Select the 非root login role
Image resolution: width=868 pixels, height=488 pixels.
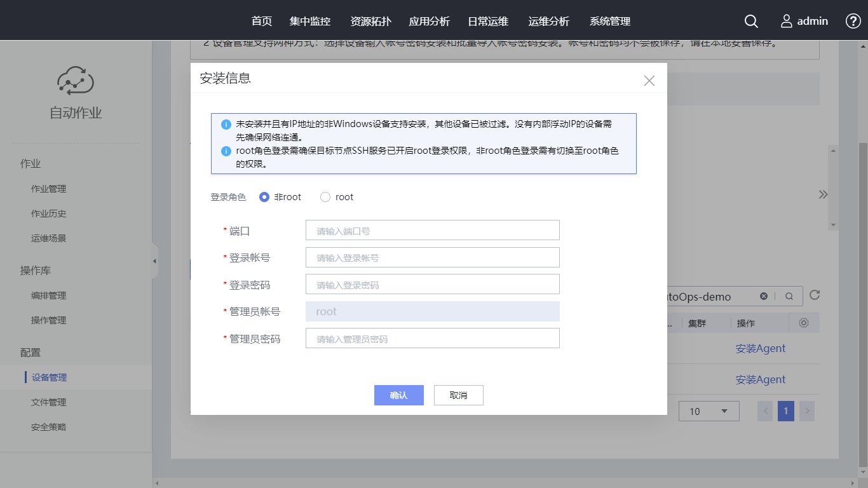[x=265, y=197]
